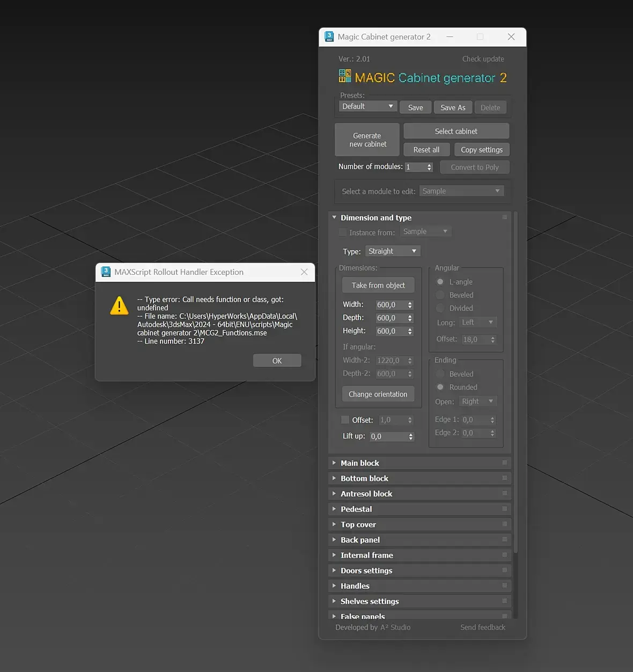Screen dimensions: 633x672
Task: Click Generate new cabinet button
Action: [x=367, y=140]
